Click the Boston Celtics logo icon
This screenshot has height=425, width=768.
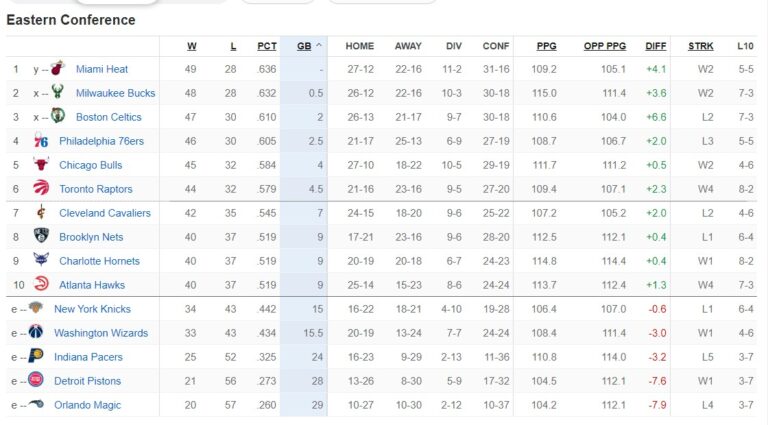[57, 117]
